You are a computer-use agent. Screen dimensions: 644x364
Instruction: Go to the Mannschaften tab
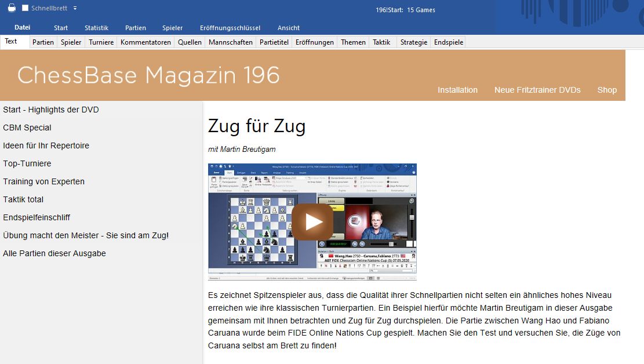(x=231, y=42)
